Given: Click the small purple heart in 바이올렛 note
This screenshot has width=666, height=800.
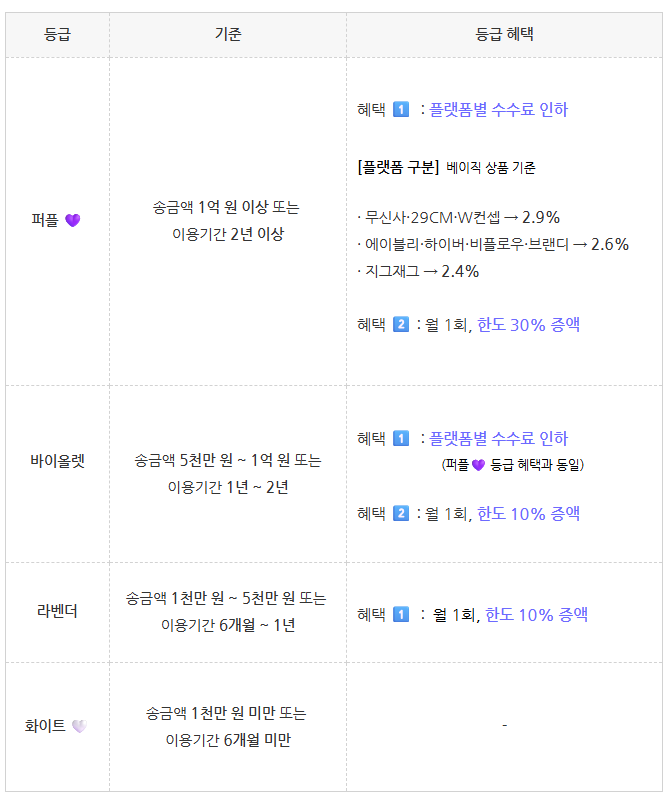Looking at the screenshot, I should point(478,465).
